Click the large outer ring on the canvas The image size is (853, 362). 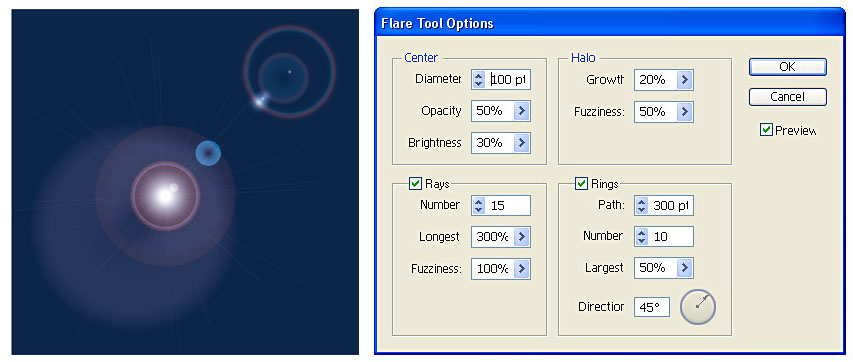289,71
